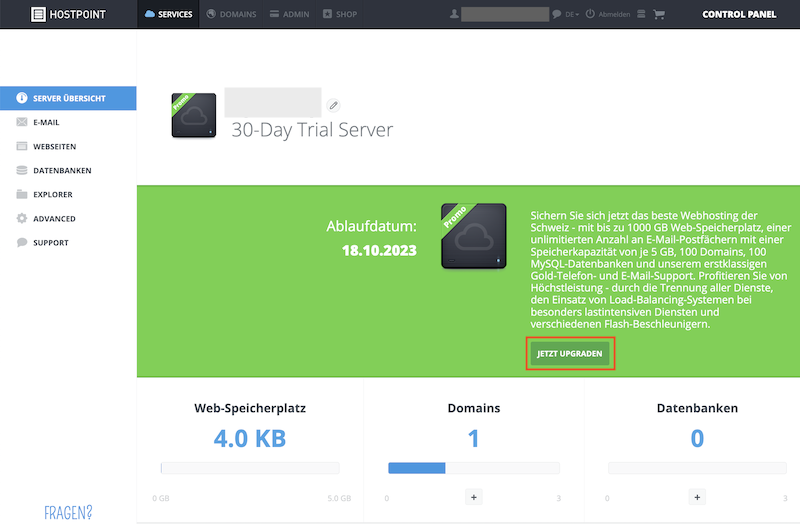Open the shopping cart
Viewport: 800px width, 524px height.
[x=659, y=14]
